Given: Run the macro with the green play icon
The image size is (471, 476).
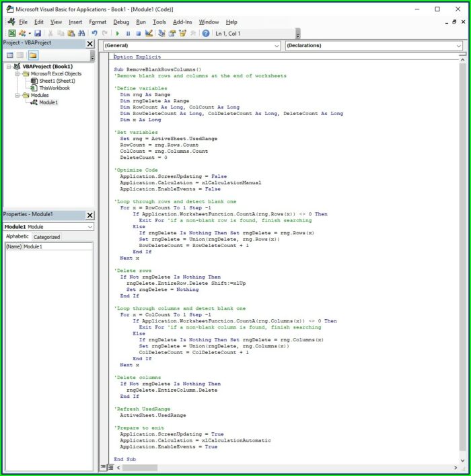Looking at the screenshot, I should tap(118, 34).
